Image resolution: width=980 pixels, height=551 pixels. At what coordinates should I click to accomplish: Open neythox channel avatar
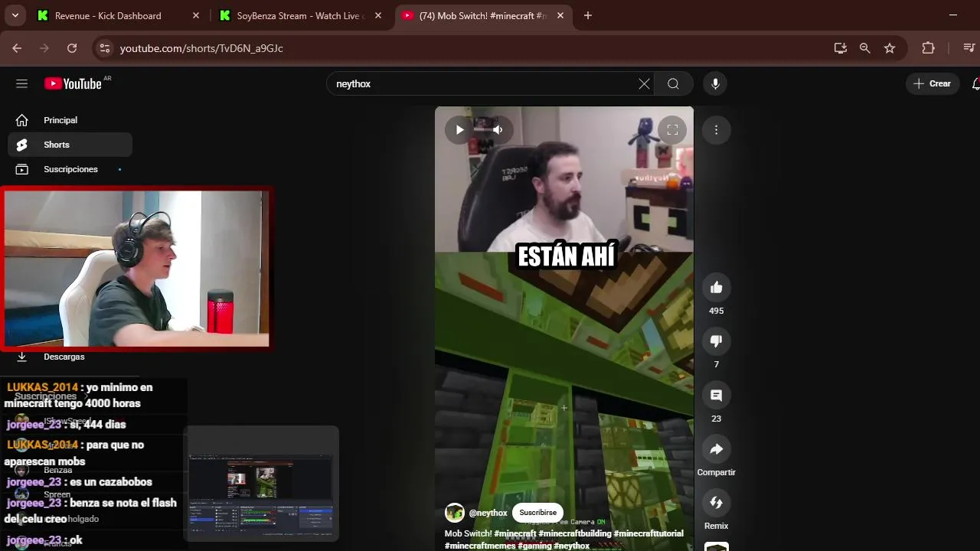pos(455,513)
